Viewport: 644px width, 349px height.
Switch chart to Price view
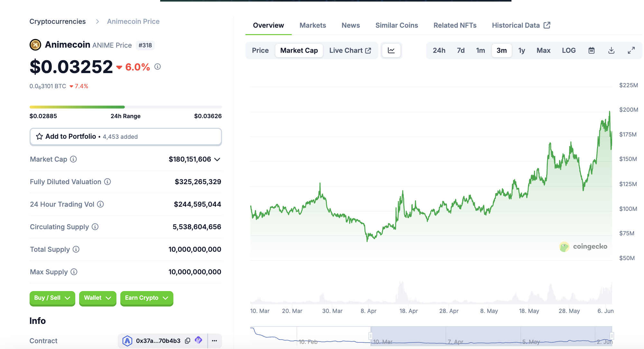pos(260,51)
